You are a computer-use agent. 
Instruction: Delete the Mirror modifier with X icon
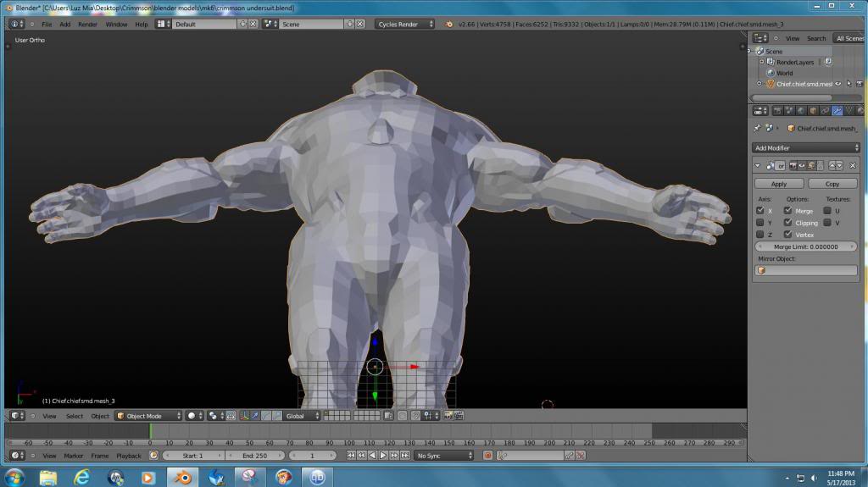[853, 166]
